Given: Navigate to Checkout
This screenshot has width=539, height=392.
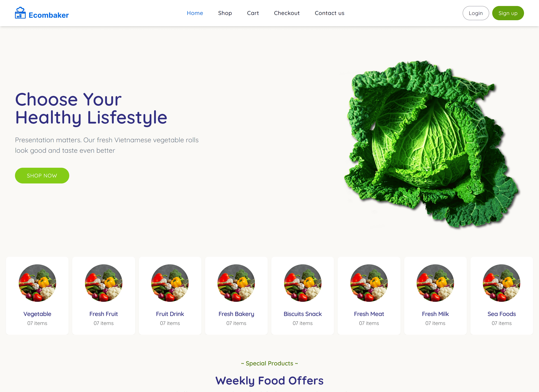Looking at the screenshot, I should click(287, 13).
